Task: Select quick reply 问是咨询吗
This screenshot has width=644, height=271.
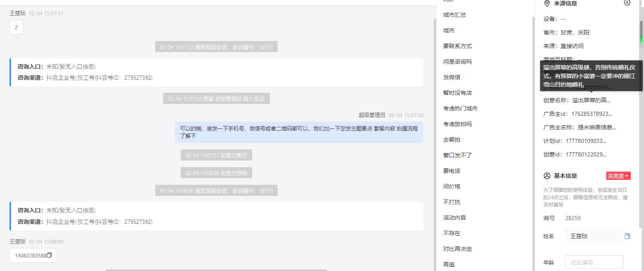Action: [x=458, y=62]
